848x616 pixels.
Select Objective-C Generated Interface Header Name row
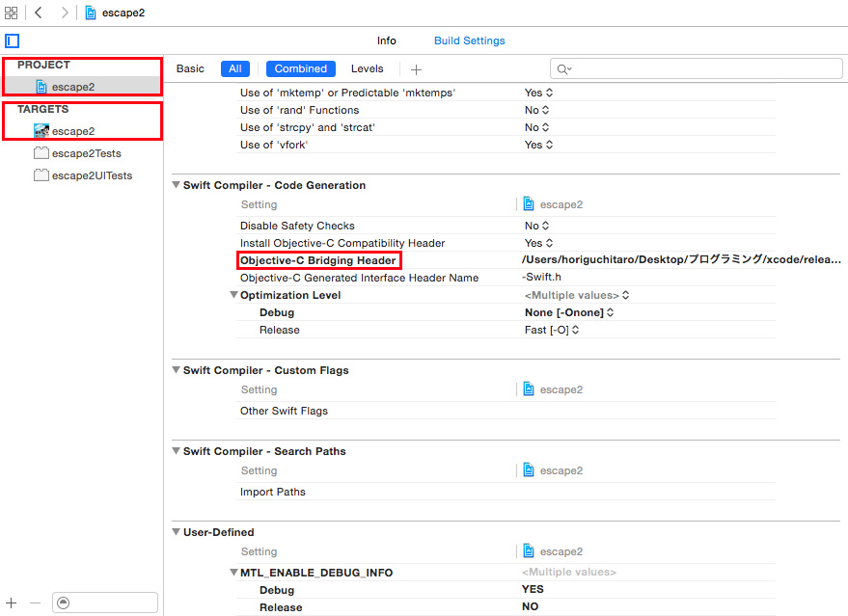point(359,278)
